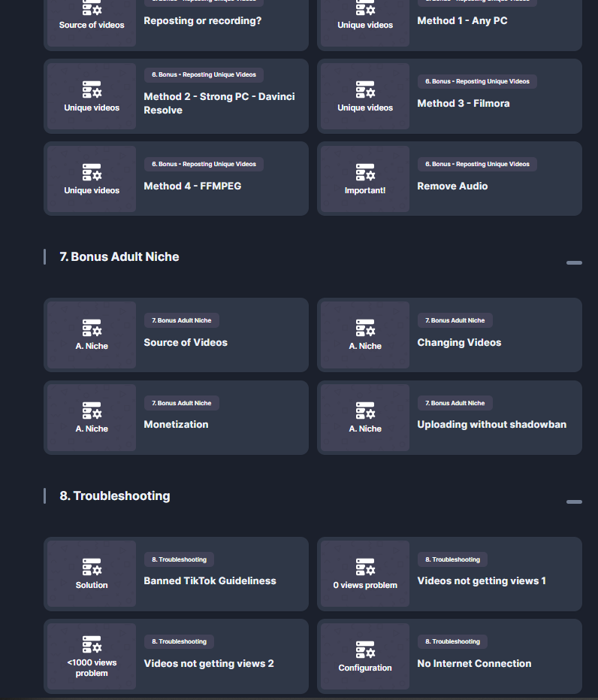Click section tag above Method 2 Davinci Resolve
598x700 pixels.
coord(204,74)
